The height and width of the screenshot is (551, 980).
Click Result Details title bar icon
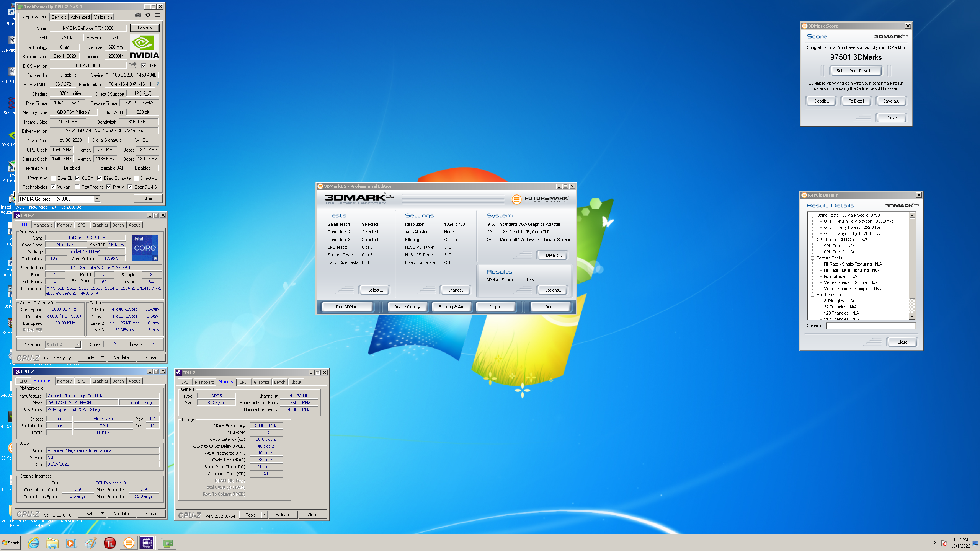pos(804,195)
